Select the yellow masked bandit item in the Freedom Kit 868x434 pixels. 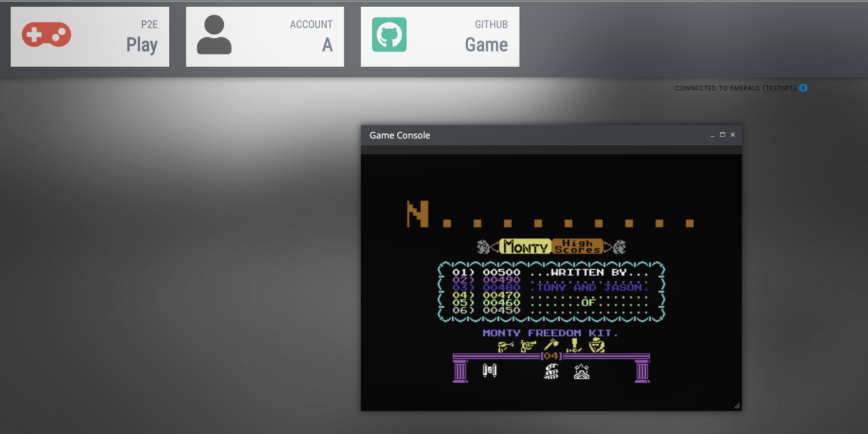click(x=597, y=346)
